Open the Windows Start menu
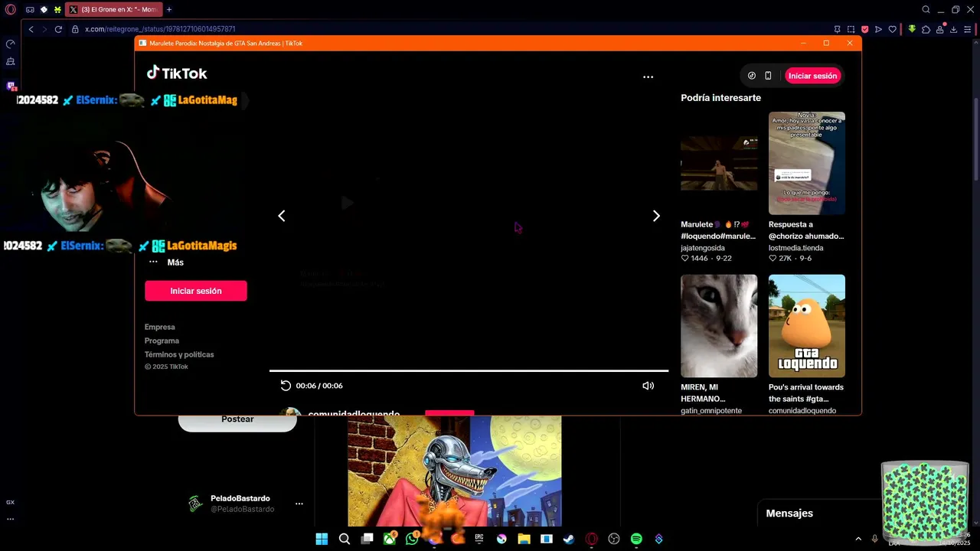Image resolution: width=980 pixels, height=551 pixels. click(322, 539)
